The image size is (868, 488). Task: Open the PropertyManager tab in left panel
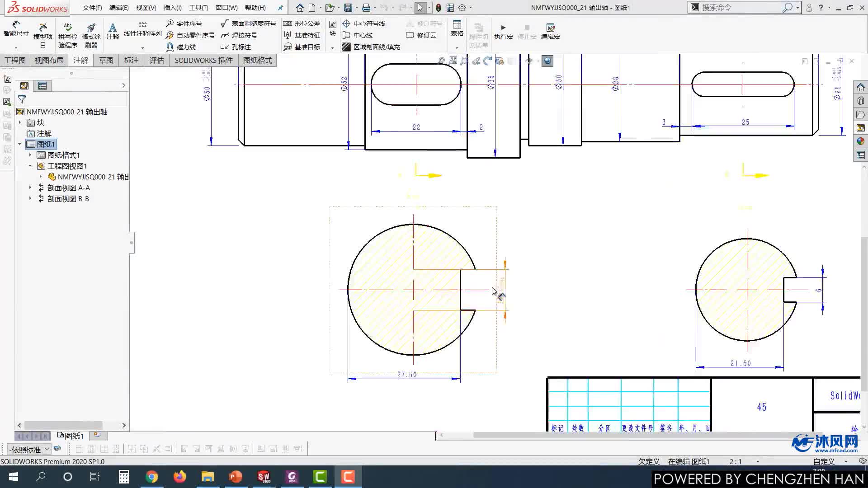tap(42, 86)
